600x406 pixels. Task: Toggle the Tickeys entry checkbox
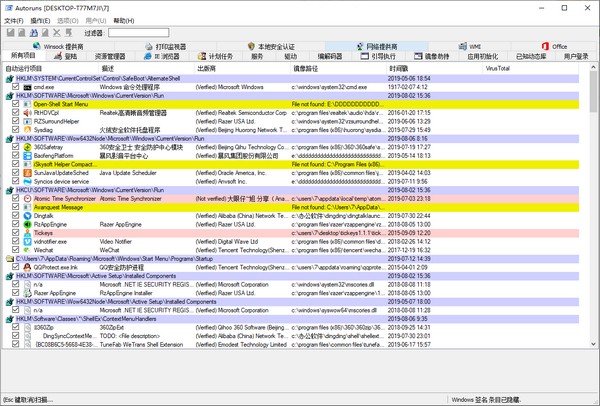point(15,232)
